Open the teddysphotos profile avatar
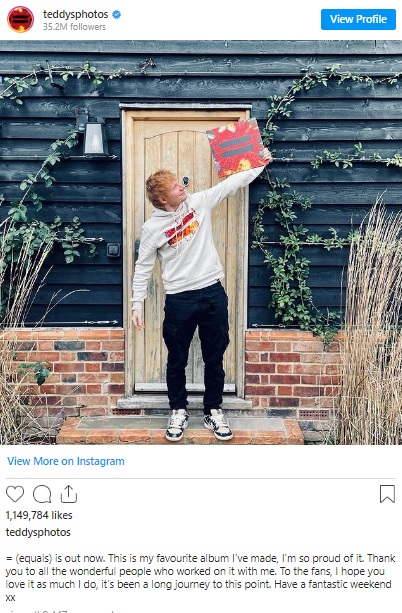Image resolution: width=402 pixels, height=613 pixels. point(20,20)
